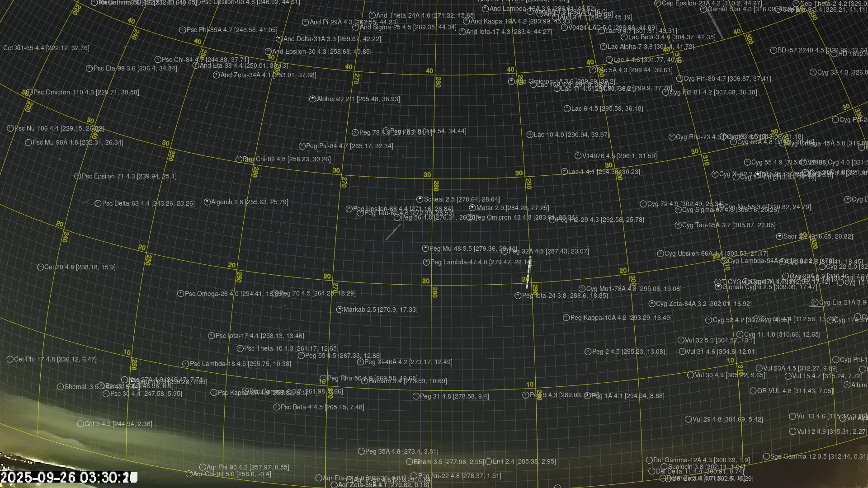Click the 2025-09-26 timestamp overlay
Image resolution: width=868 pixels, height=488 pixels.
click(x=68, y=477)
